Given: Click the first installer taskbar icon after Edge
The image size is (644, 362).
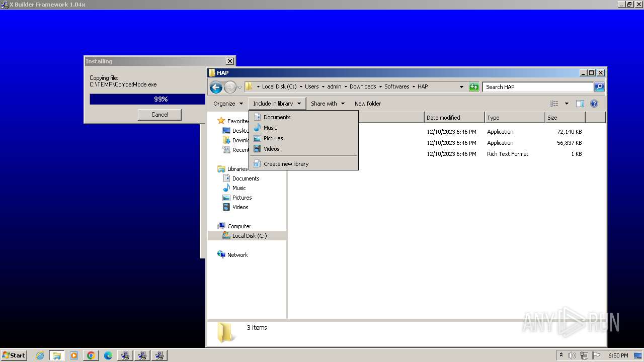Looking at the screenshot, I should coord(125,355).
